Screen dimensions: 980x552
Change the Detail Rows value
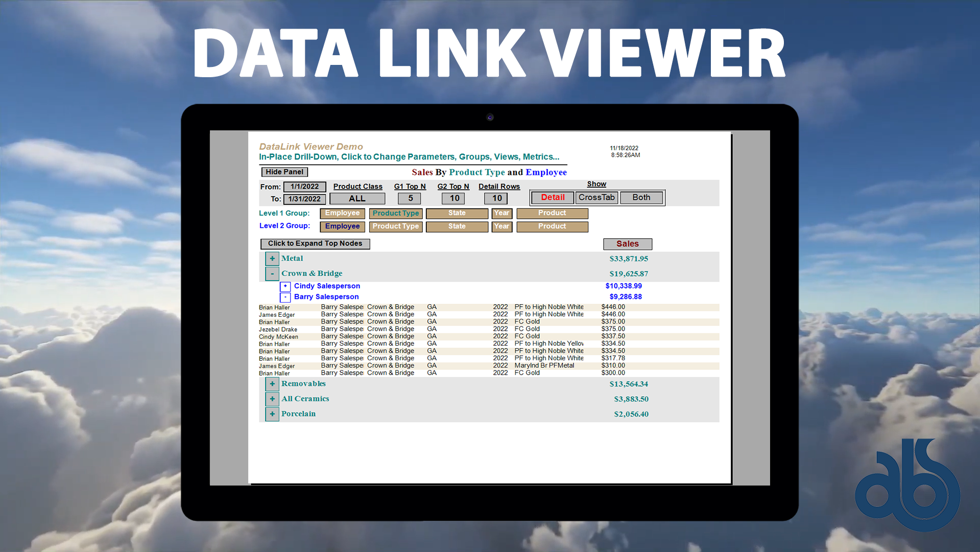pos(497,198)
